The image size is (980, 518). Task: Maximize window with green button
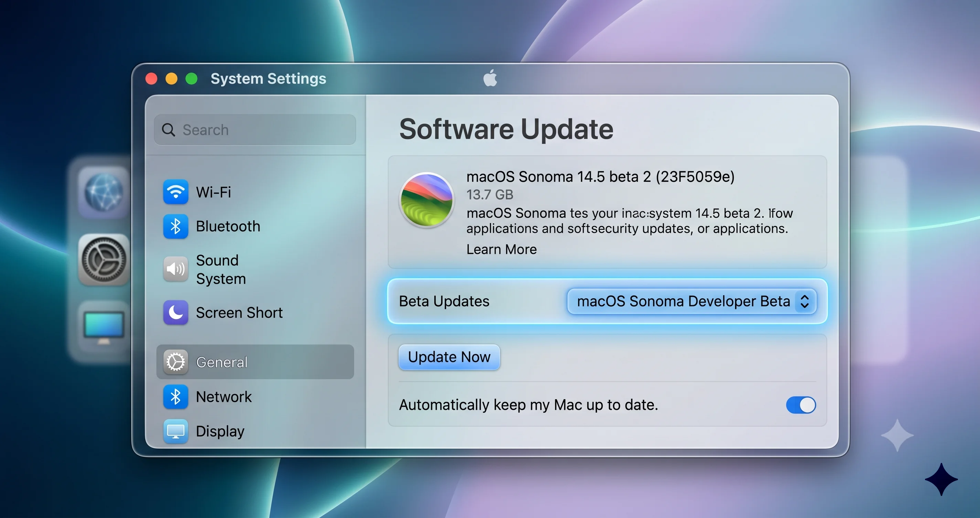click(x=191, y=79)
